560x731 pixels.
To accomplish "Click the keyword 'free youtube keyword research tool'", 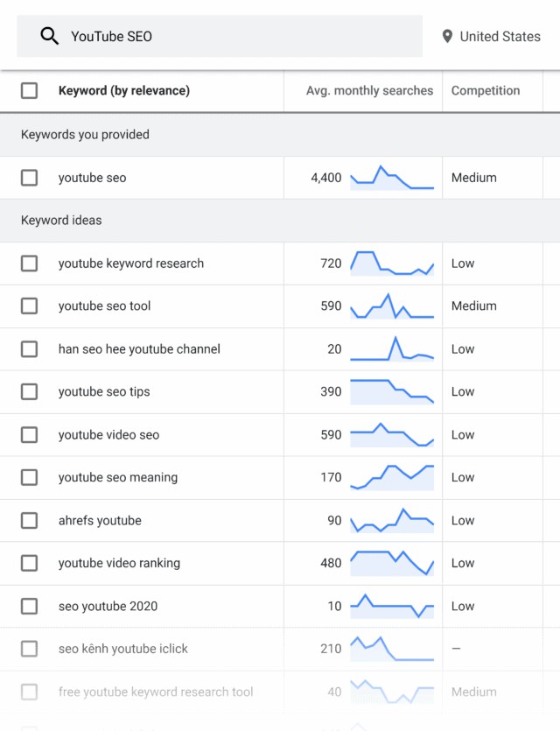I will coord(156,692).
